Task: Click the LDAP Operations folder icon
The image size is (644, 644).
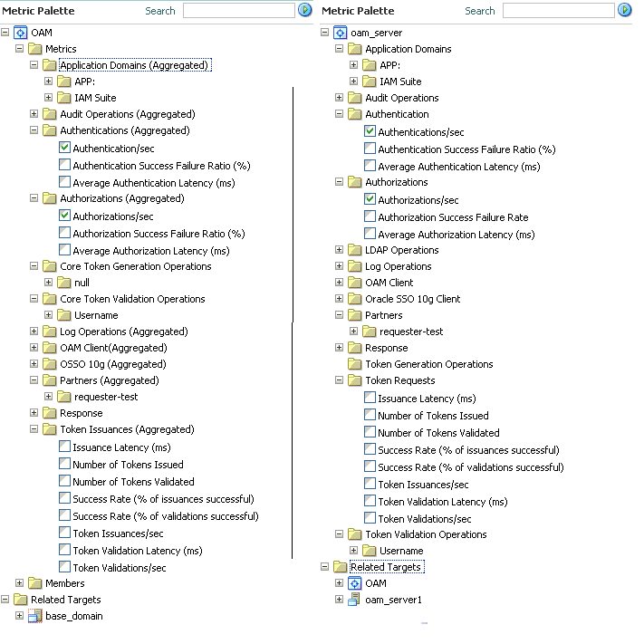Action: tap(354, 250)
